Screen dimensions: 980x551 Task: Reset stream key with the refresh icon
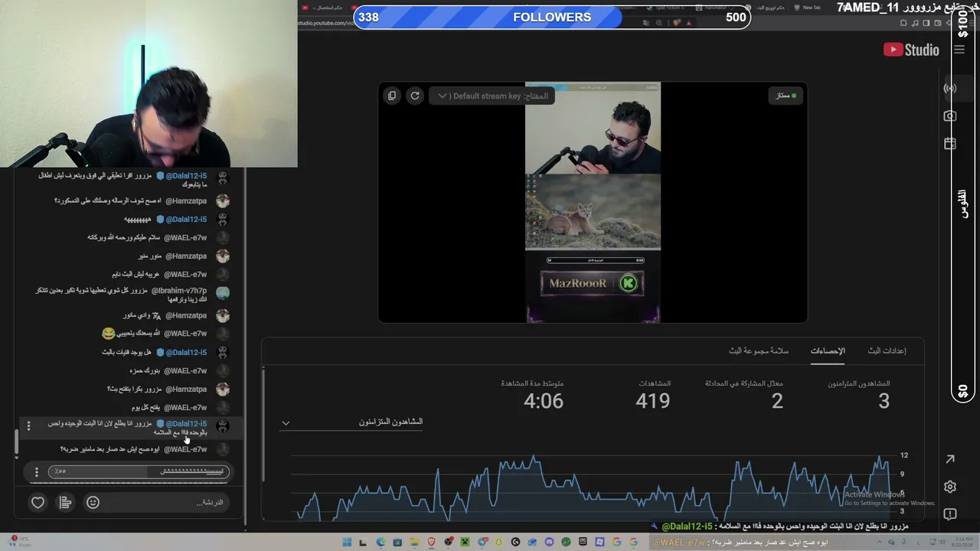[415, 96]
